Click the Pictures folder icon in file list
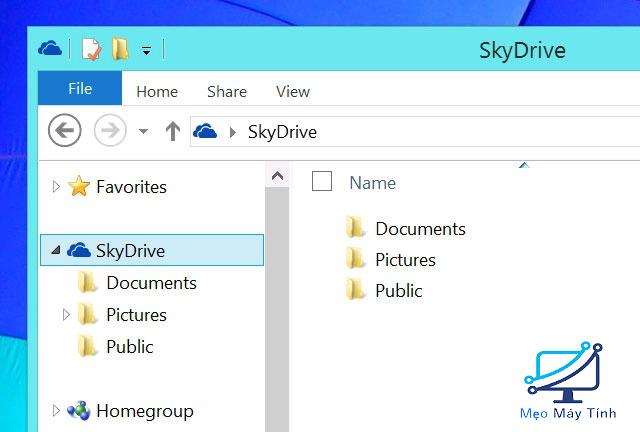The height and width of the screenshot is (432, 640). point(355,258)
